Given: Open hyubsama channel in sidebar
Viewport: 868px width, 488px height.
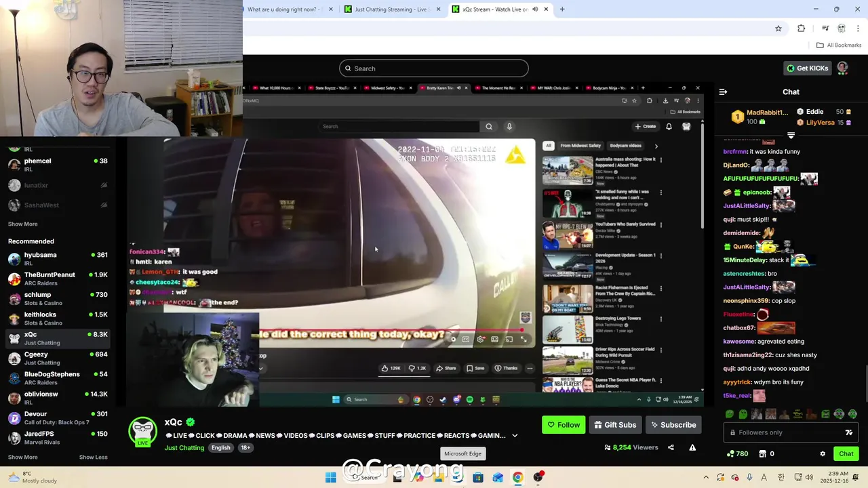Looking at the screenshot, I should click(x=58, y=258).
